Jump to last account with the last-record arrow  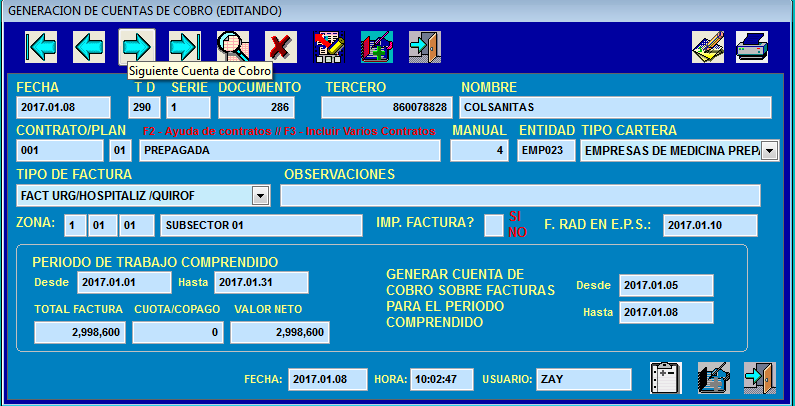click(x=185, y=47)
